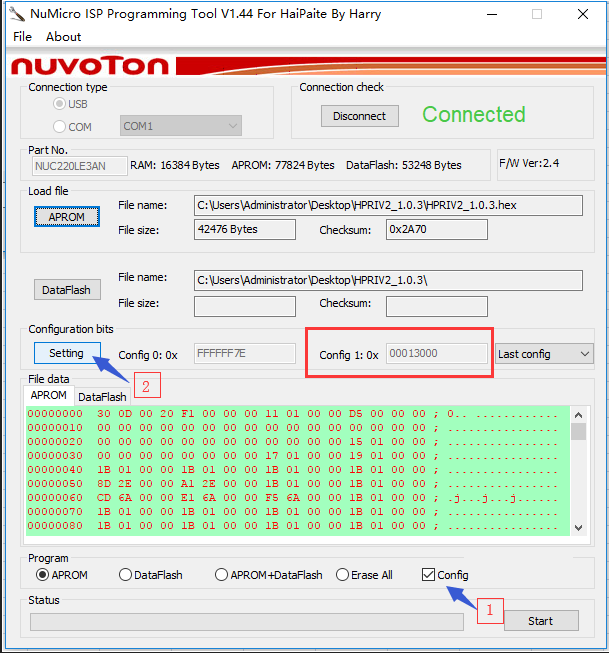Viewport: 609px width, 653px height.
Task: Click the APROM: 77824 Bytes text
Action: (x=283, y=165)
